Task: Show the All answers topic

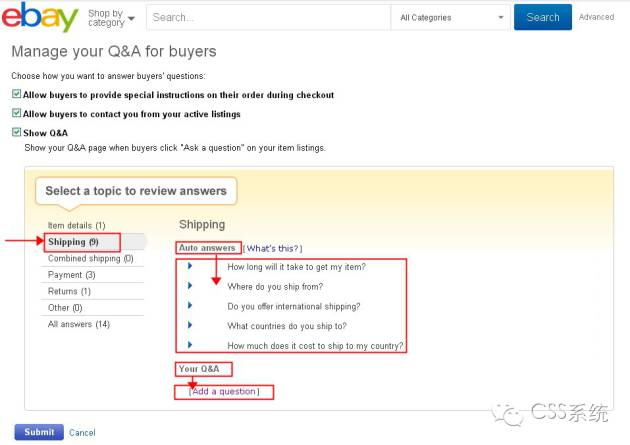Action: coord(78,324)
